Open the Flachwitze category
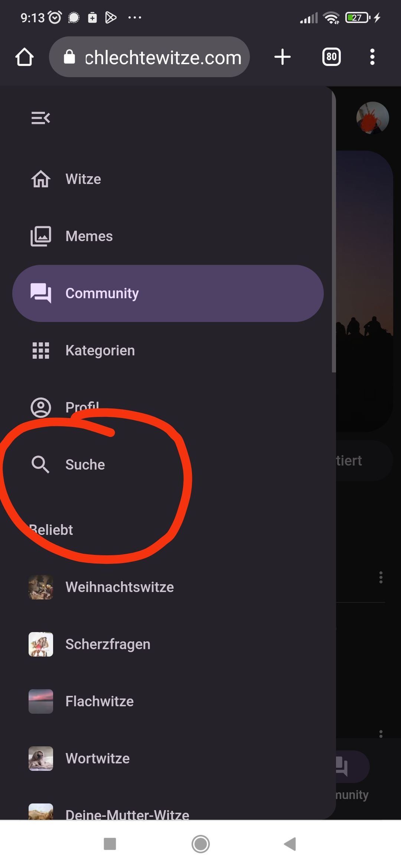The height and width of the screenshot is (868, 401). (100, 701)
